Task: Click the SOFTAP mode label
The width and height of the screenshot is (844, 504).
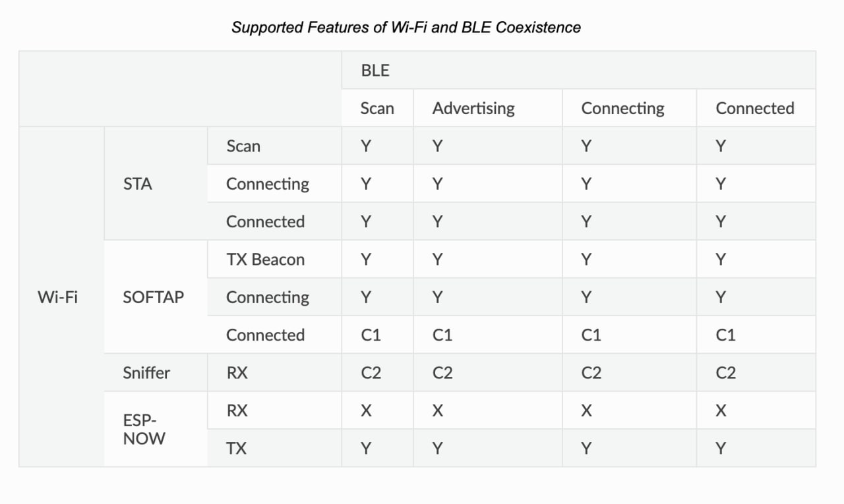Action: tap(153, 297)
